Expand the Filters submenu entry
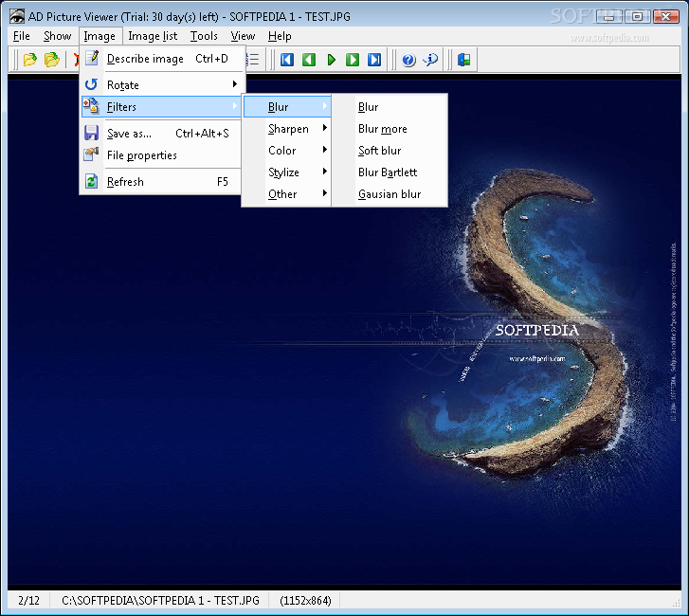Image resolution: width=689 pixels, height=616 pixels. [x=162, y=107]
